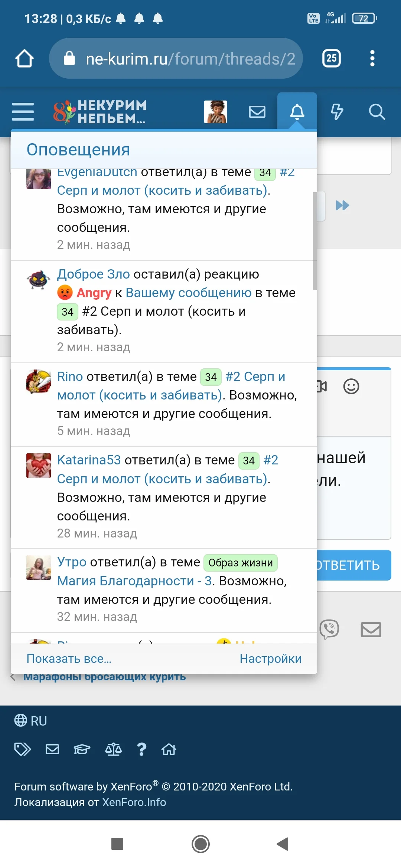
Task: Tap the footer scales rules icon
Action: (113, 749)
